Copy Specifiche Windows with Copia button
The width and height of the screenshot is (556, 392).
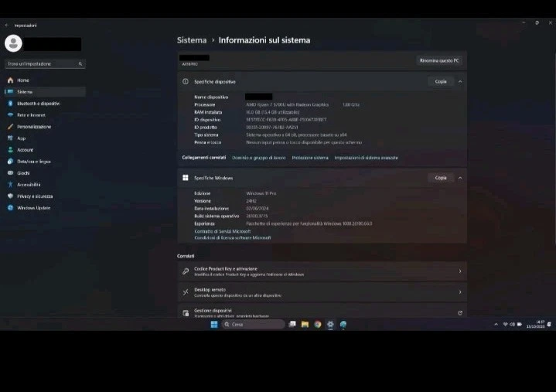pyautogui.click(x=441, y=178)
